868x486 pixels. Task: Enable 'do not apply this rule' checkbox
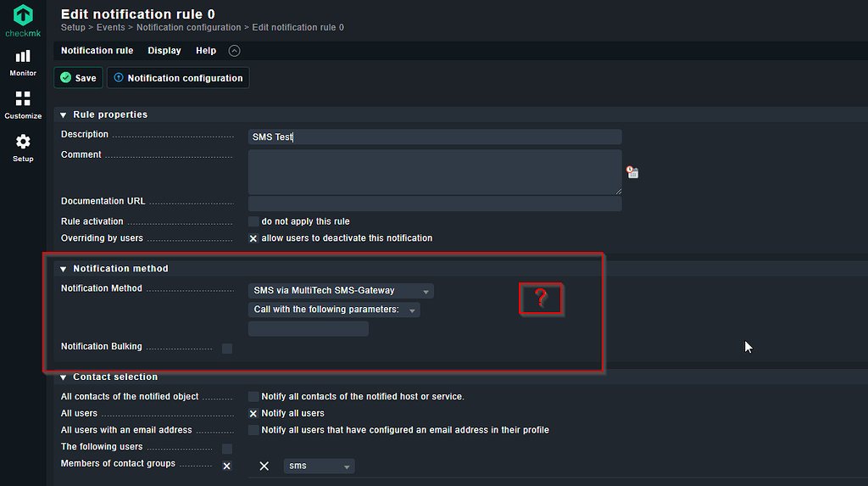click(x=253, y=221)
